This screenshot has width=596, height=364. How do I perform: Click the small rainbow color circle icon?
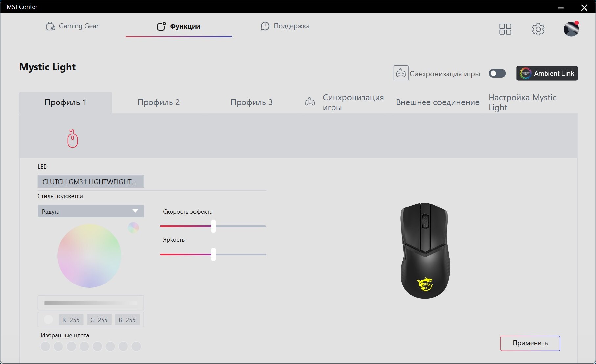coord(133,228)
